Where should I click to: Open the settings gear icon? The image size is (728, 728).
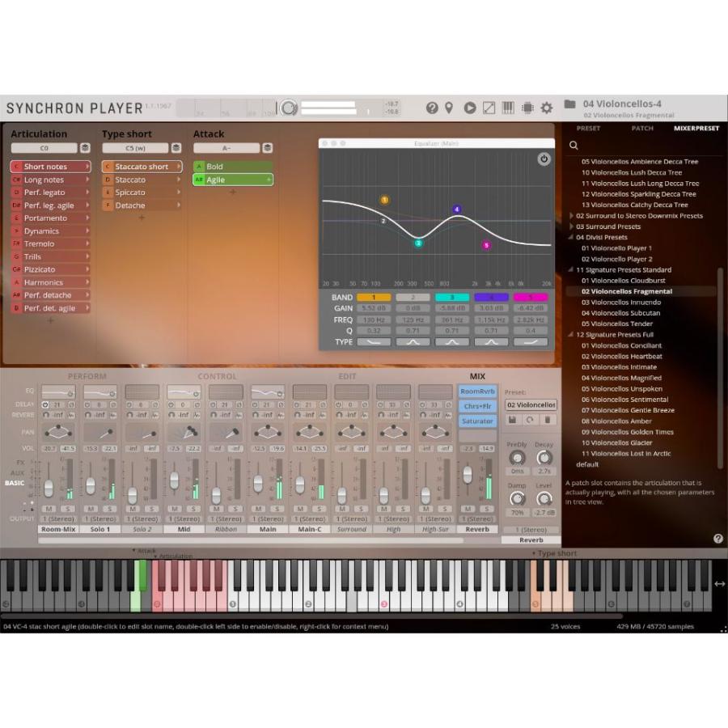[547, 108]
